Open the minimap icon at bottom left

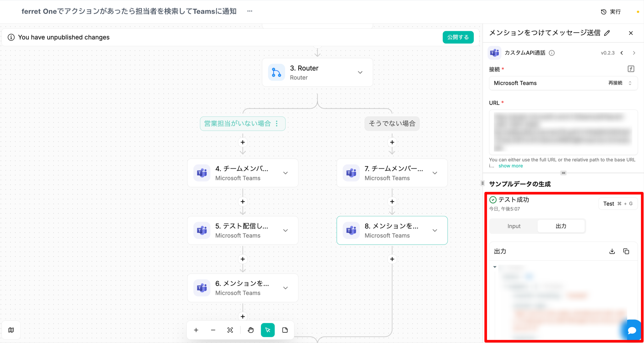[x=11, y=330]
